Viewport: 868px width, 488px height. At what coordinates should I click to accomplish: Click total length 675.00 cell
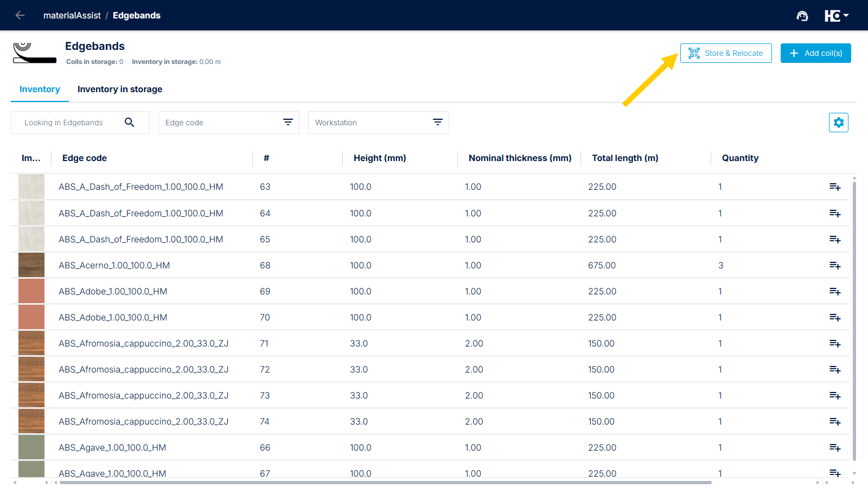coord(602,265)
